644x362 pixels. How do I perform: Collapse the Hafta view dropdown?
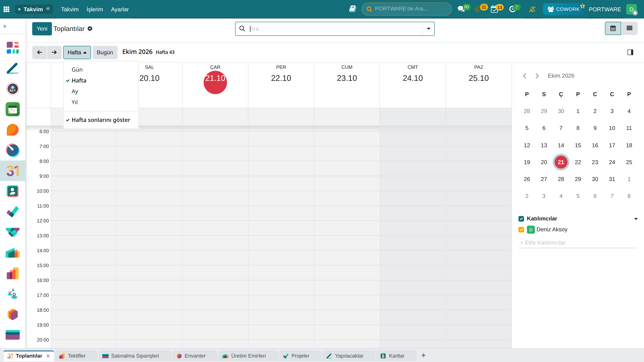77,52
